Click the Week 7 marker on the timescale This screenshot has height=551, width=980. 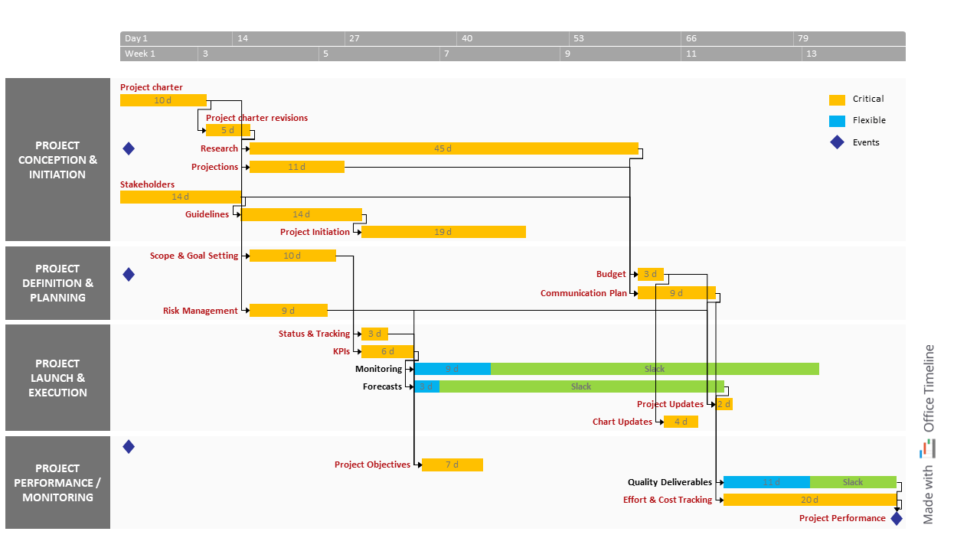click(x=447, y=54)
